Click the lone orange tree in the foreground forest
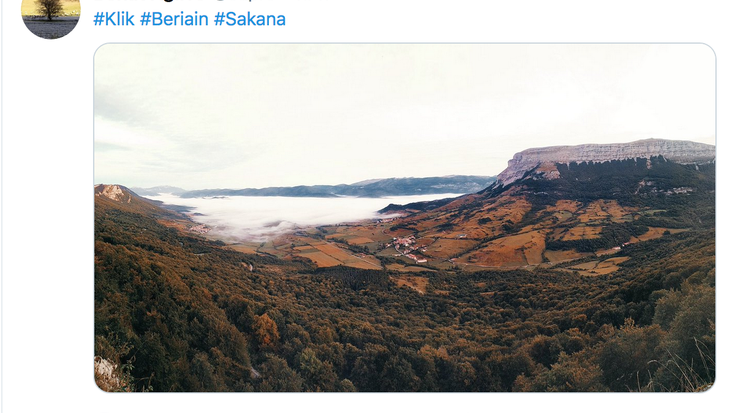 (266, 328)
